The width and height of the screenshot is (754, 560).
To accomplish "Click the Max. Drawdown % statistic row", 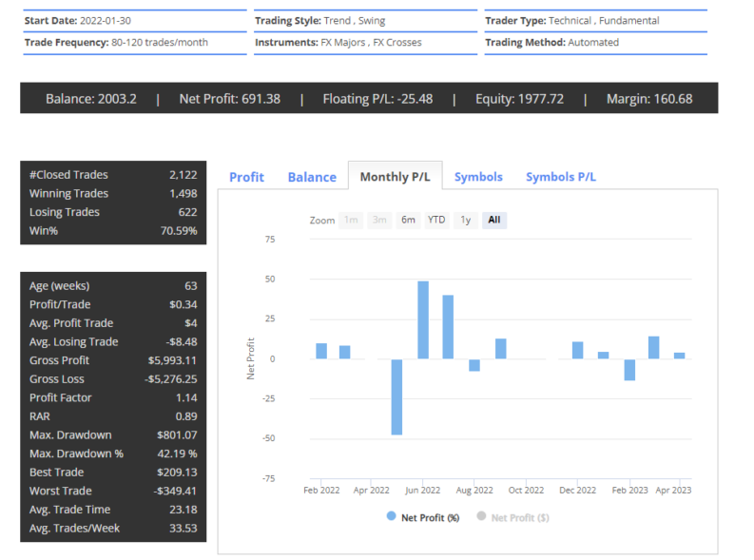I will tap(113, 454).
